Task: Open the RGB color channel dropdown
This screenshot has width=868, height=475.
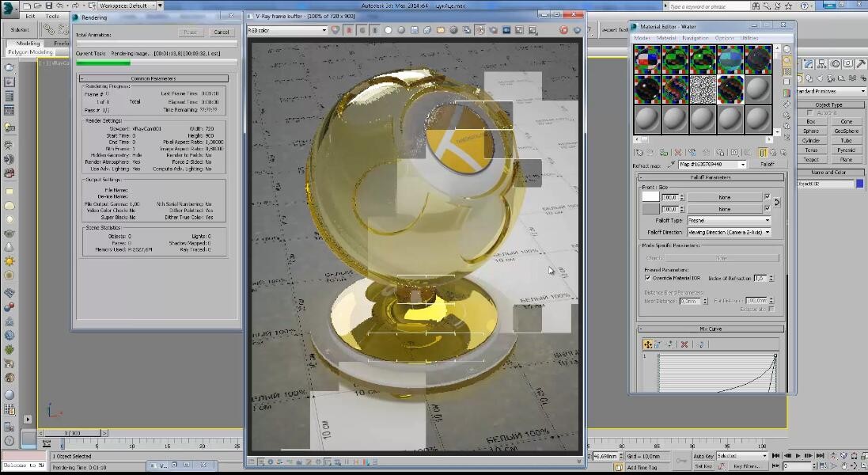Action: point(286,30)
